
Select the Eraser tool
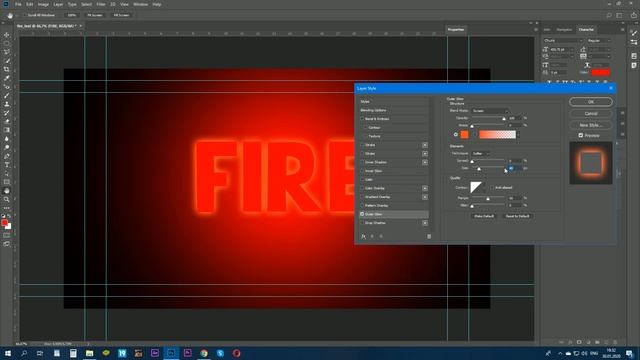pos(7,121)
